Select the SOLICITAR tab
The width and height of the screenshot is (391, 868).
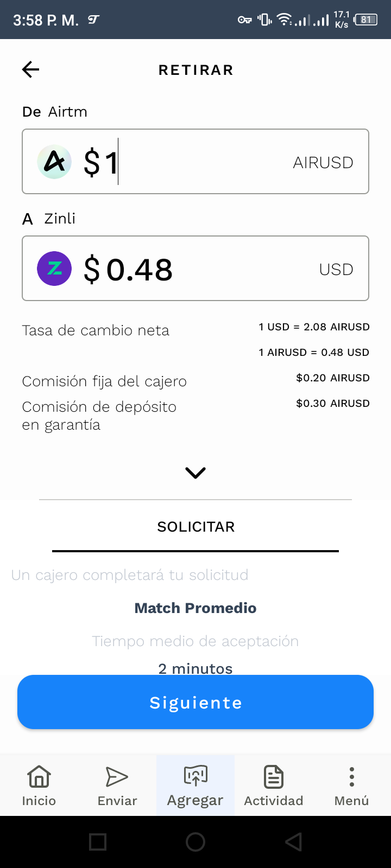tap(195, 527)
